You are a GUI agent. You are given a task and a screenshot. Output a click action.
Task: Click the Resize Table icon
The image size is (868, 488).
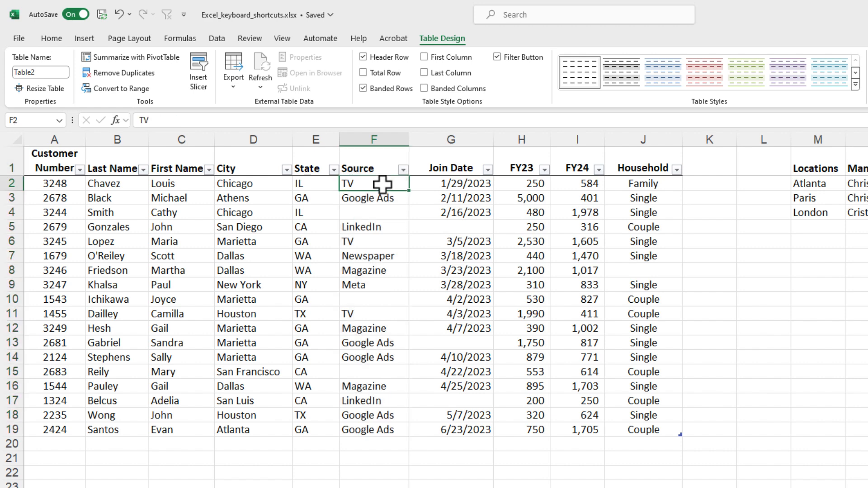pos(19,88)
